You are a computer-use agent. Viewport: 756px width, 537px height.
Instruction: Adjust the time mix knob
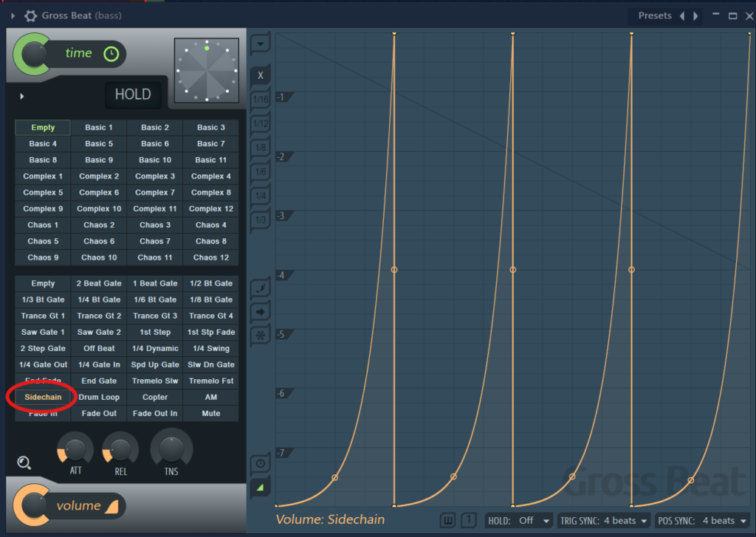point(32,55)
